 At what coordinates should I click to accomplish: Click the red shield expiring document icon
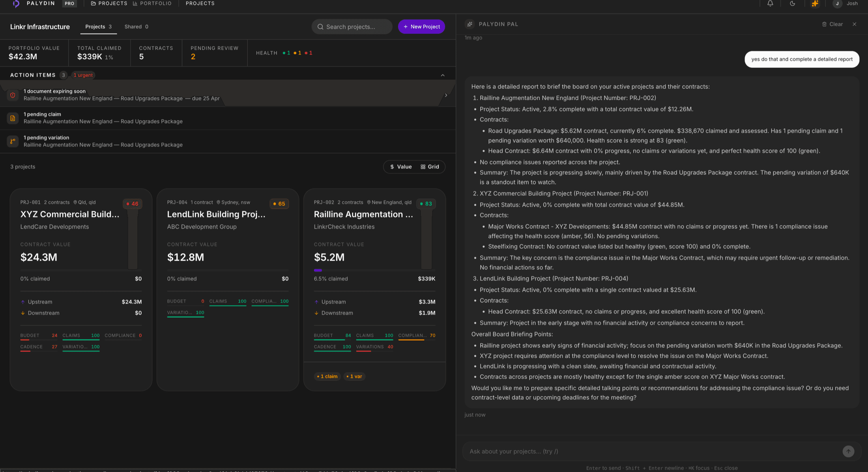(13, 95)
